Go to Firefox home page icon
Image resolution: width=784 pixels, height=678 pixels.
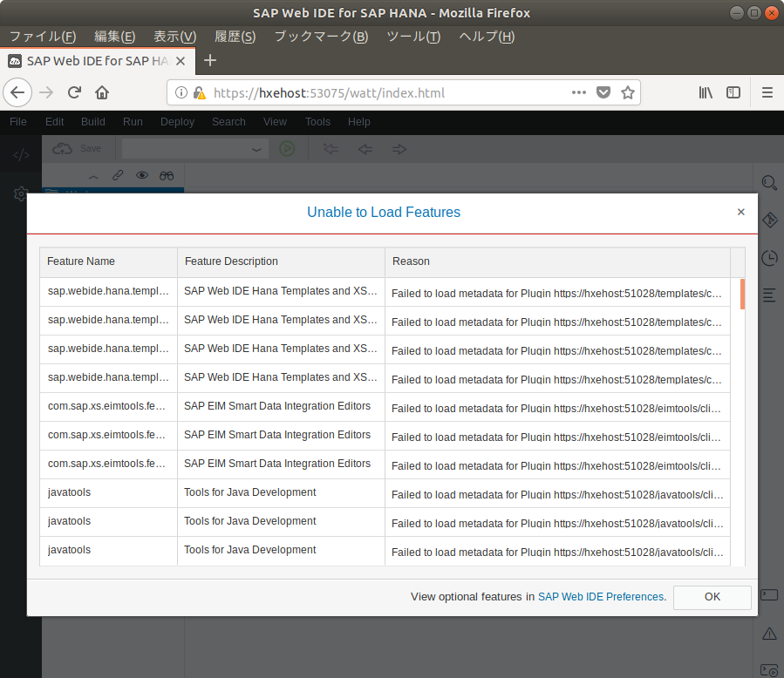click(102, 92)
